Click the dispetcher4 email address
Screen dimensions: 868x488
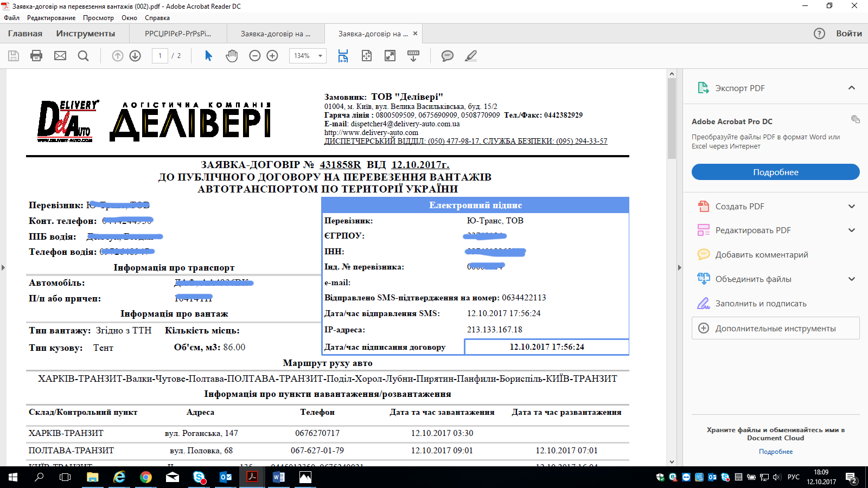pyautogui.click(x=405, y=124)
